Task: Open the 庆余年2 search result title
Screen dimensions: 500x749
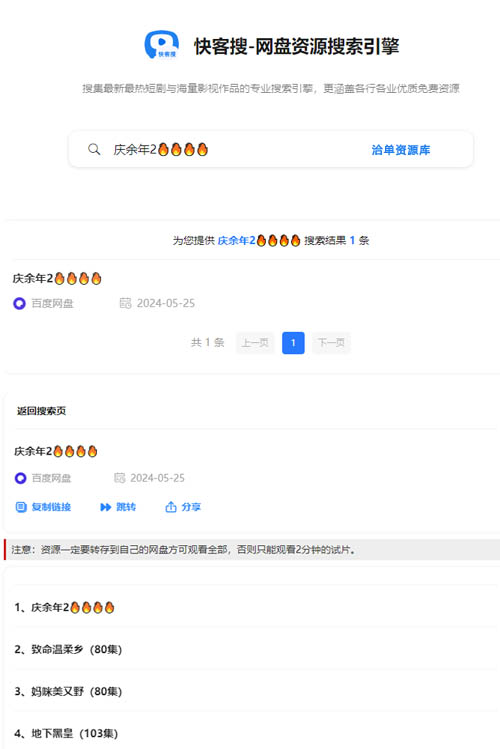Action: point(57,278)
